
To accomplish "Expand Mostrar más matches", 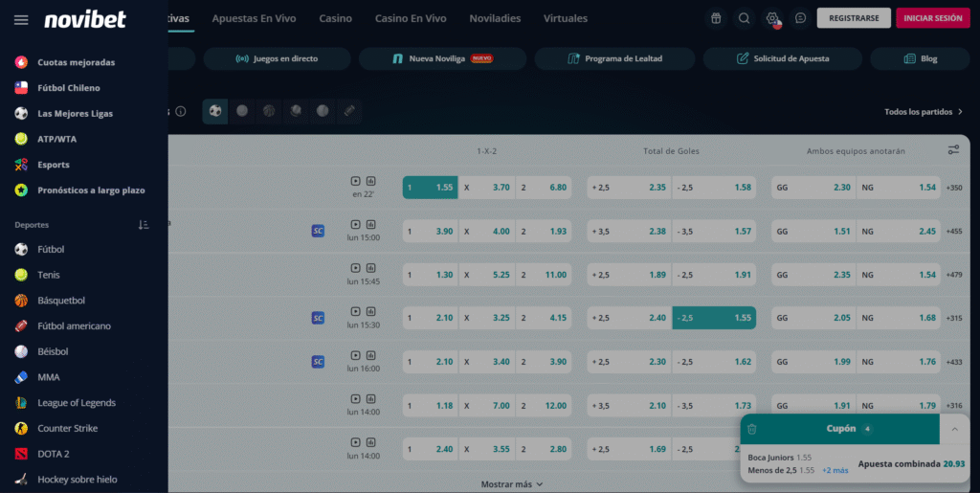I will (x=512, y=484).
